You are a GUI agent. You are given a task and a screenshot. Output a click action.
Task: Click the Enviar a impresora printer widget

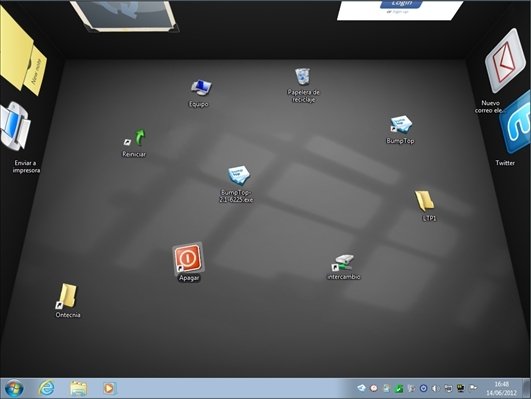[15, 126]
